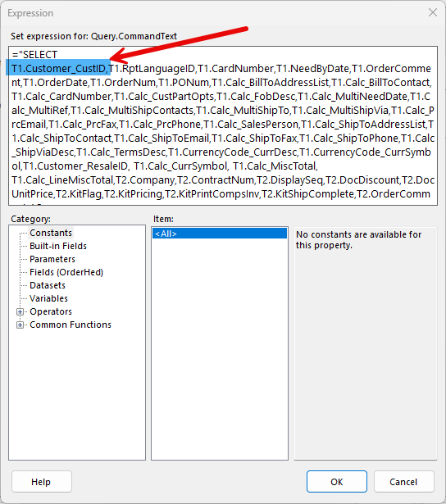This screenshot has height=504, width=446.
Task: Click T1.Calc_MiscTotal in the expression
Action: [275, 166]
